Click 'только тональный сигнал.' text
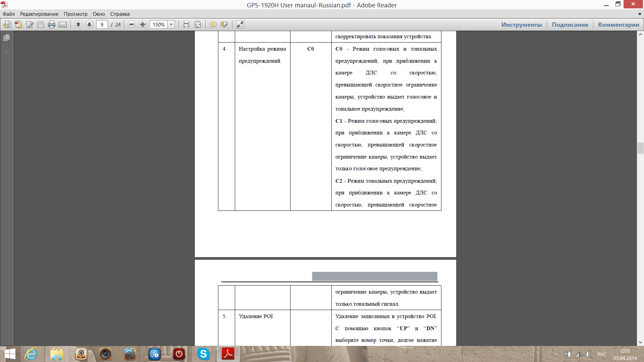 click(x=367, y=304)
